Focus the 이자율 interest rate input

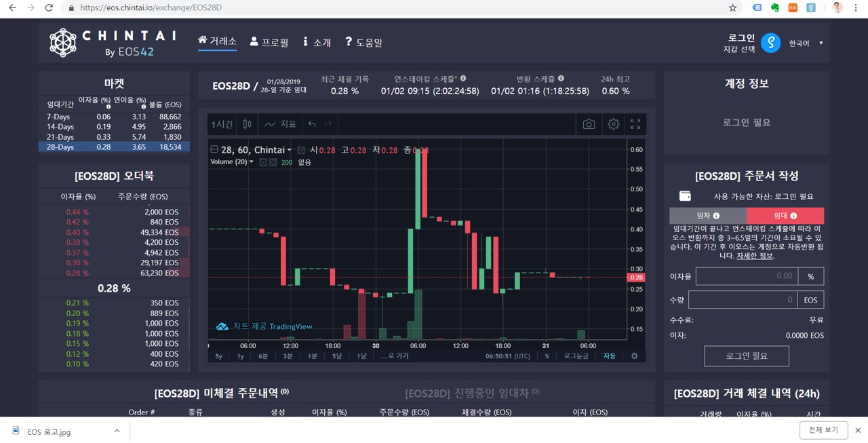747,276
